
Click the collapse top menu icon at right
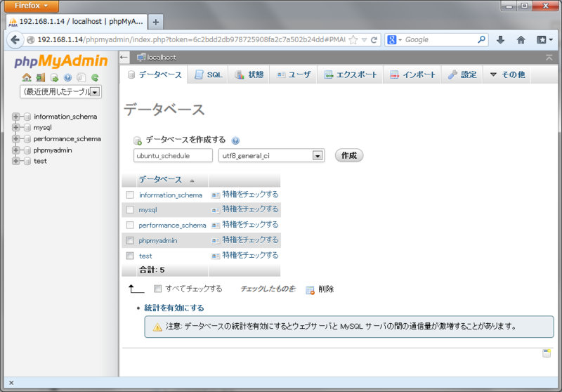pos(549,58)
